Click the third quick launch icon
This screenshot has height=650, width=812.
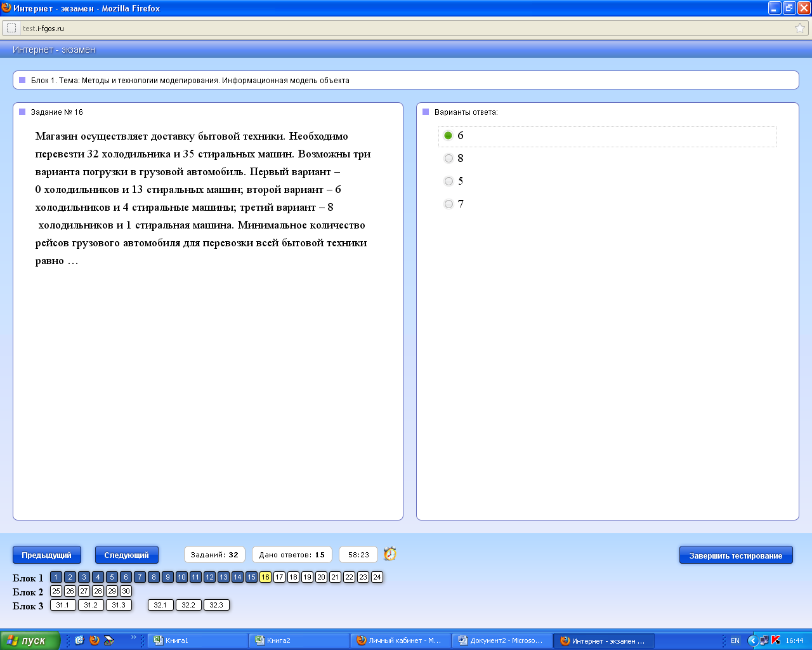coord(108,640)
